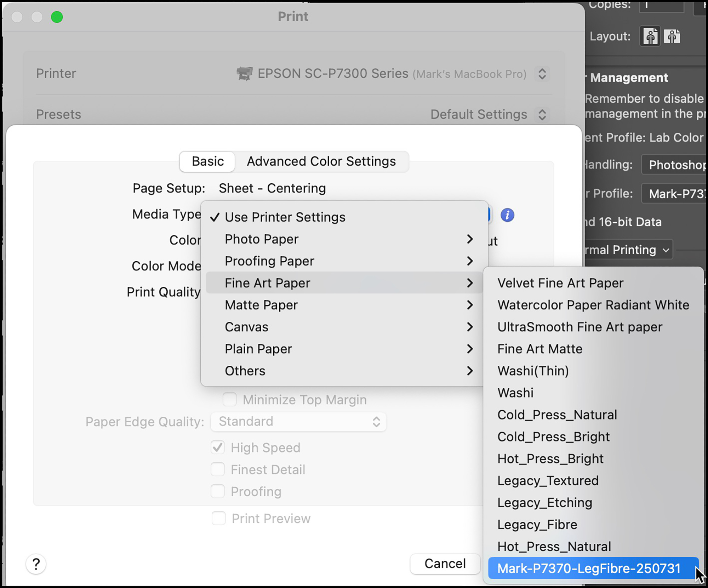Click the Cancel button
This screenshot has width=708, height=588.
445,564
